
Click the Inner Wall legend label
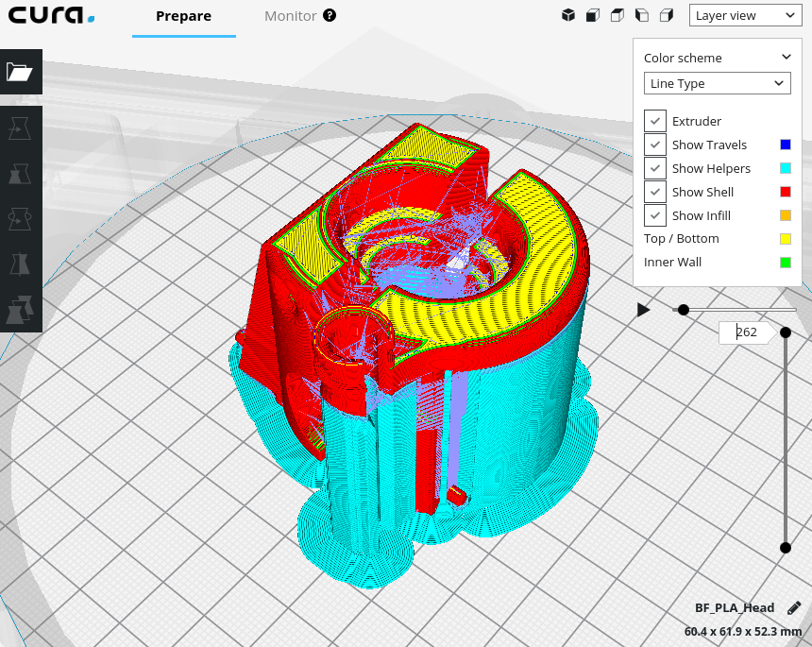(x=672, y=263)
